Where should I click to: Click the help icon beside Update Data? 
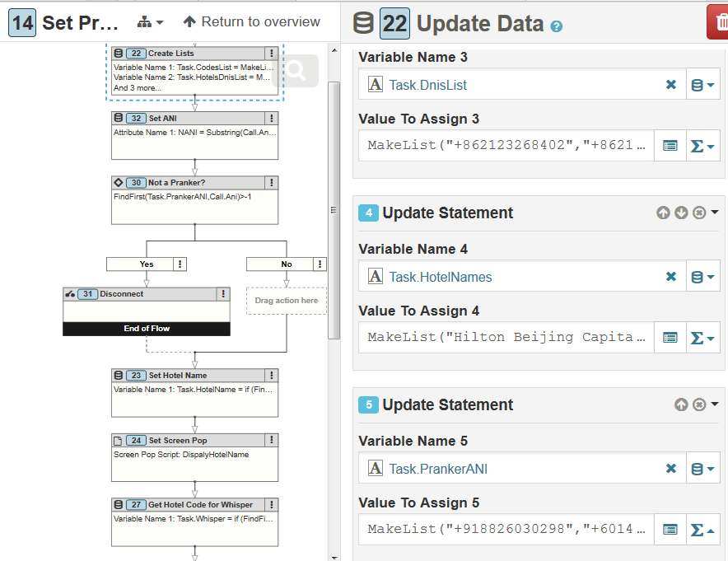point(557,26)
